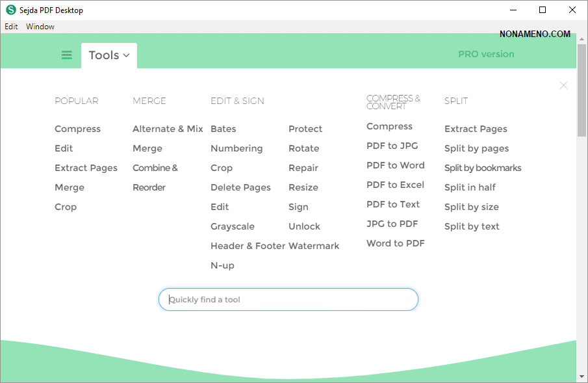Image resolution: width=588 pixels, height=383 pixels.
Task: Click the scrollbar down arrow
Action: [x=582, y=376]
